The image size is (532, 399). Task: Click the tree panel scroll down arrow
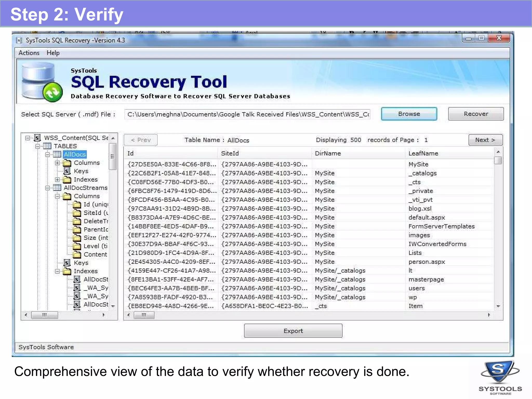pyautogui.click(x=113, y=306)
